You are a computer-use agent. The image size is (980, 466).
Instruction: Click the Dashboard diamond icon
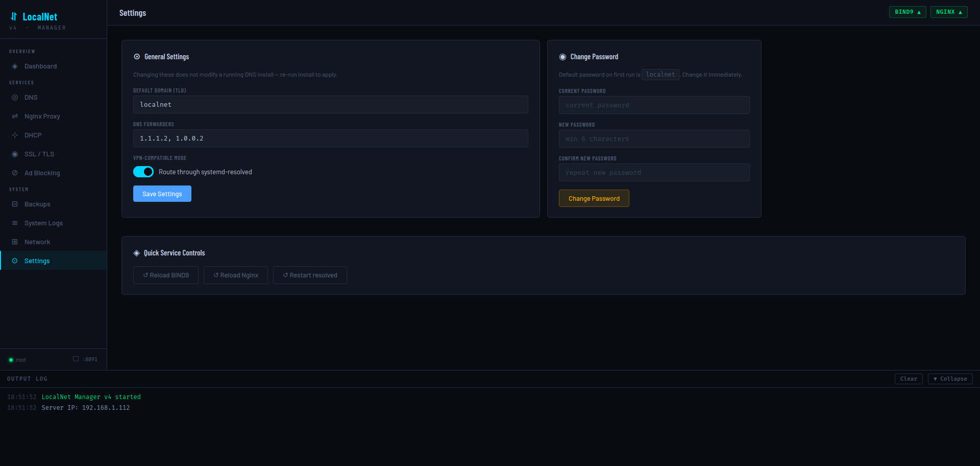[15, 66]
